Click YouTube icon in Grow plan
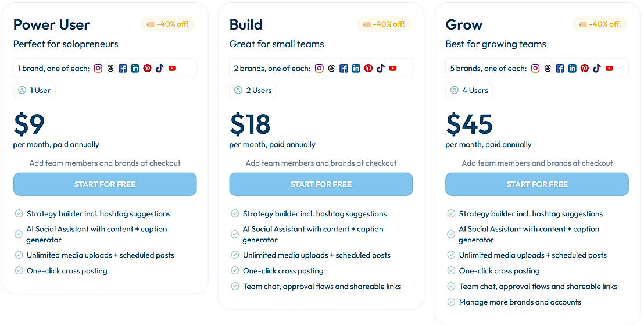The height and width of the screenshot is (325, 644). click(x=609, y=68)
